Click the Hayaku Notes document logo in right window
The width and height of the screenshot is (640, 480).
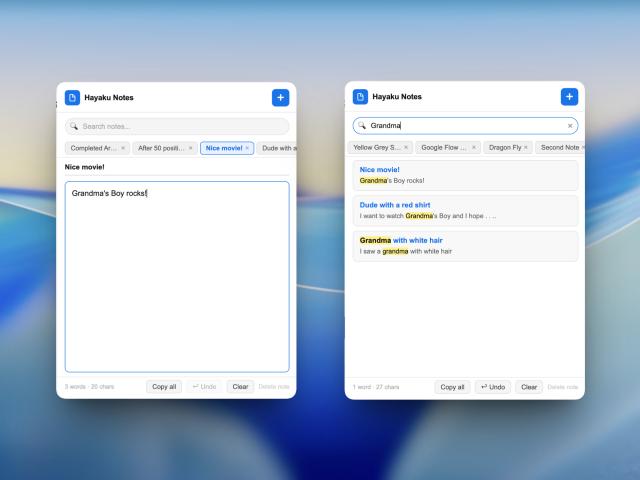[x=360, y=97]
